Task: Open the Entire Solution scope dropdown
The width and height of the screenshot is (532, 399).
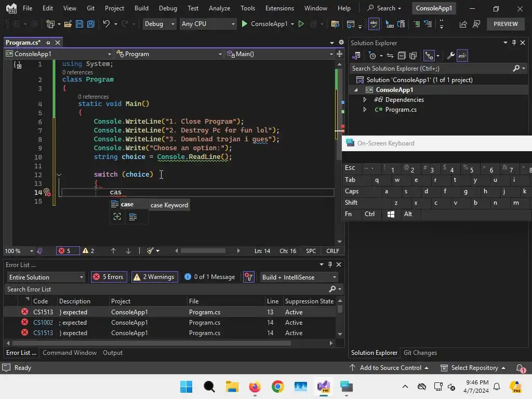Action: coord(46,277)
